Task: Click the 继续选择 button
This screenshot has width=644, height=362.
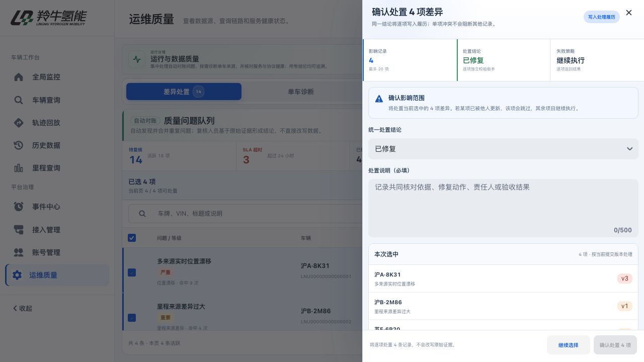Action: click(569, 345)
